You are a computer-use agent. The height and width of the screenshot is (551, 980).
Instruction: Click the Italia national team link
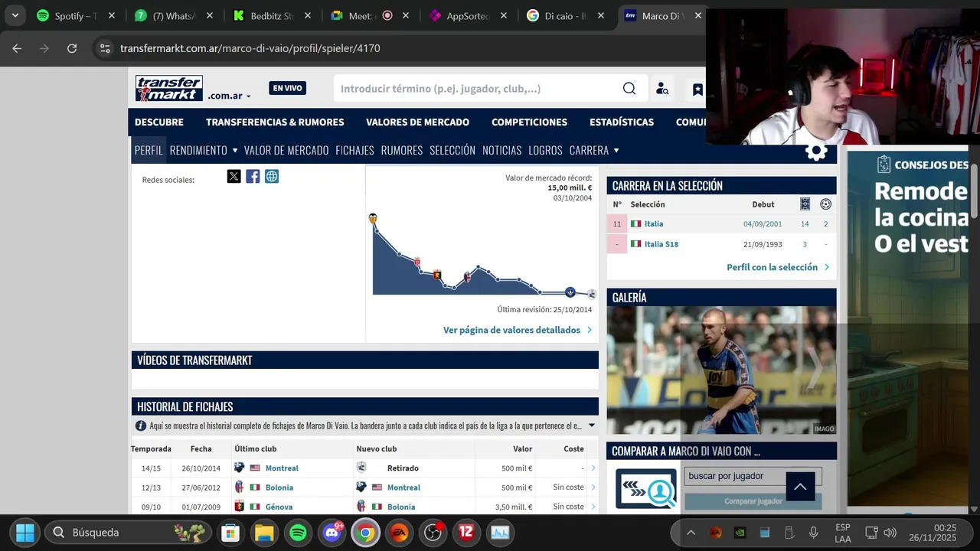point(654,224)
